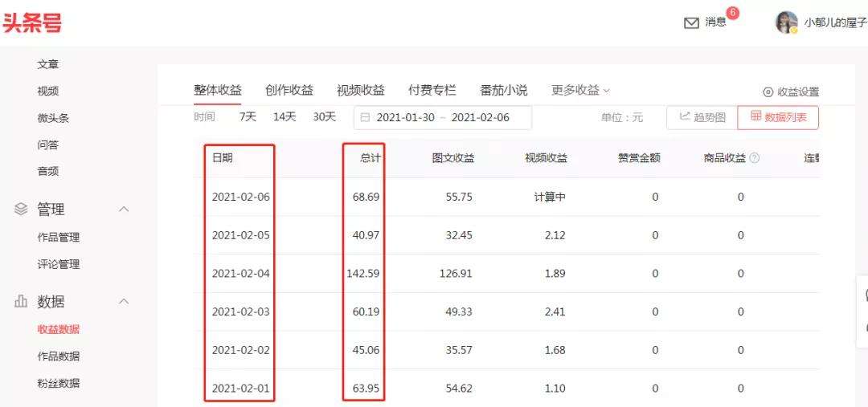Open 作品管理 in the sidebar
This screenshot has width=868, height=407.
59,238
